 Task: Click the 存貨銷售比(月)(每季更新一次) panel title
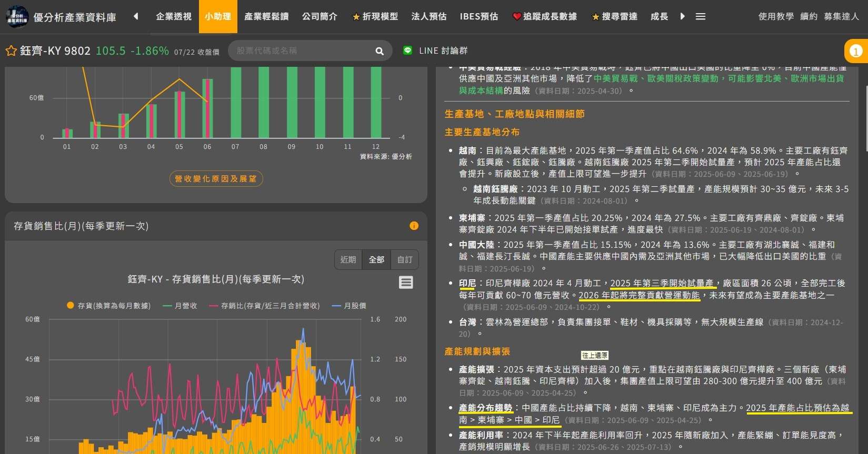click(81, 226)
